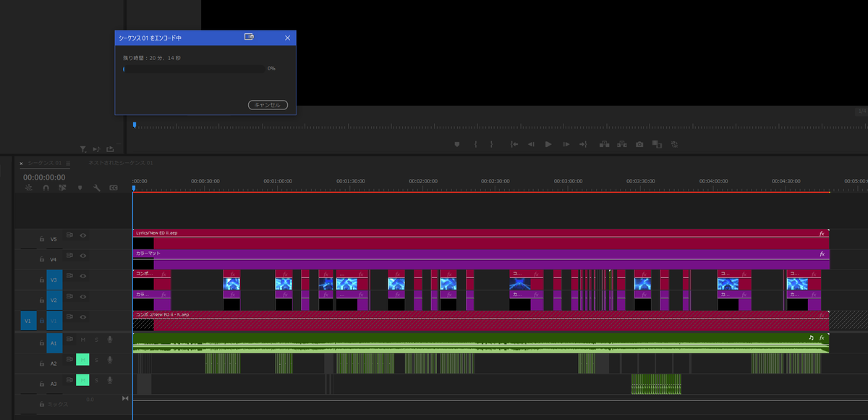Toggle Linked Selection in the timeline
The width and height of the screenshot is (868, 420).
click(x=62, y=188)
